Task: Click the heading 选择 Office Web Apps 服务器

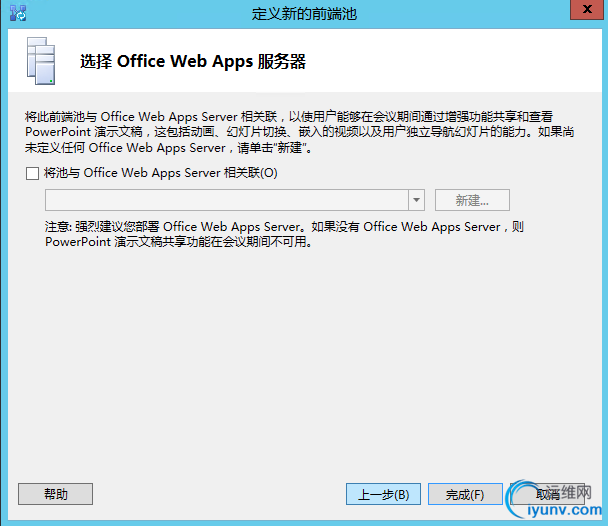Action: pos(193,62)
